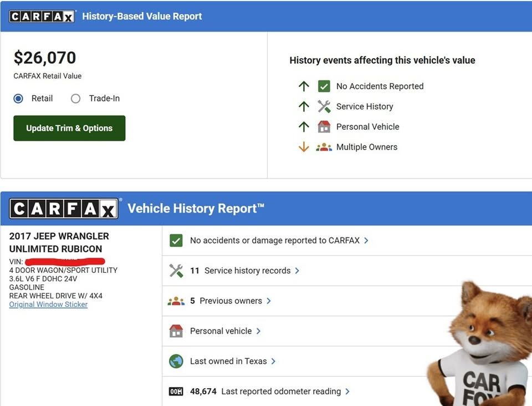Expand the Service history records chevron
Screen dimensions: 532x406
[297, 271]
